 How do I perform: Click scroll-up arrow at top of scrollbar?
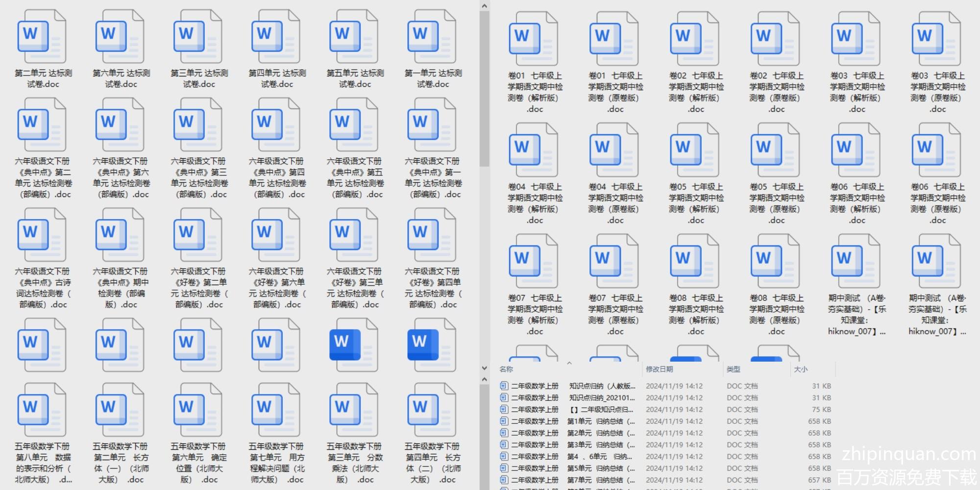[485, 6]
